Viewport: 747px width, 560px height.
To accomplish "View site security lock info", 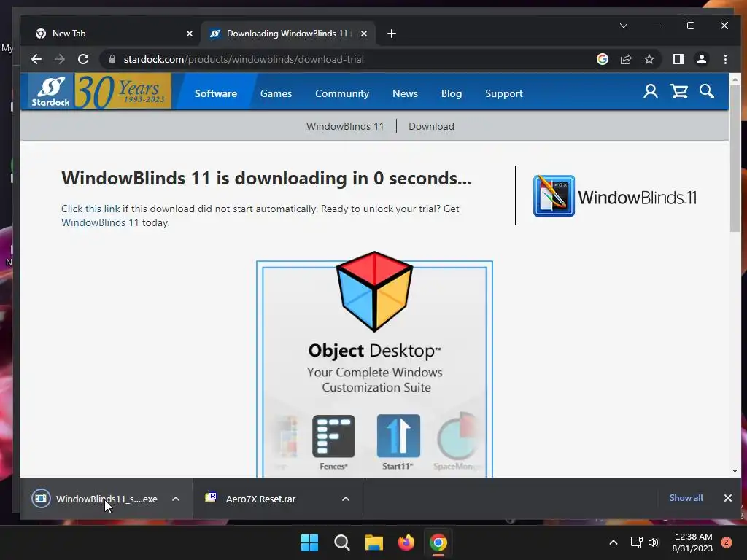I will [112, 59].
